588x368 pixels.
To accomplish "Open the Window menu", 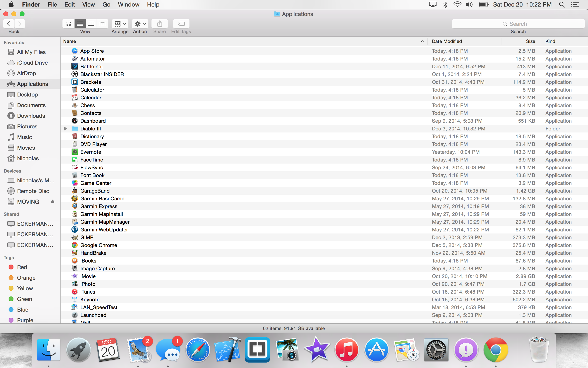I will [x=129, y=5].
